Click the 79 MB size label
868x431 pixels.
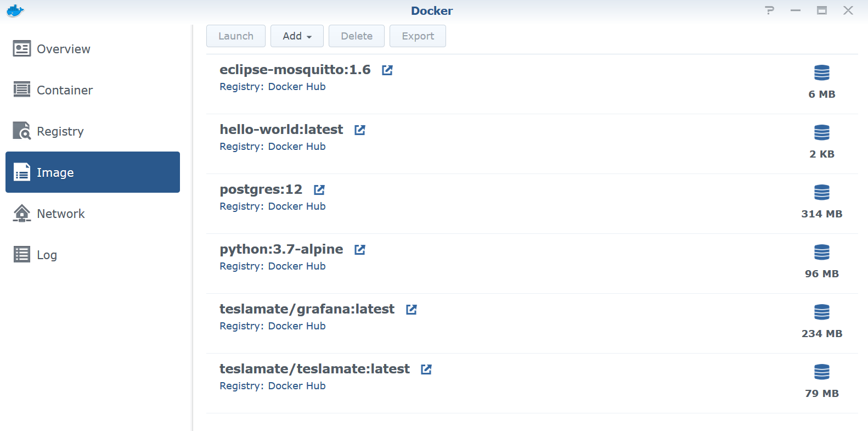pyautogui.click(x=822, y=394)
